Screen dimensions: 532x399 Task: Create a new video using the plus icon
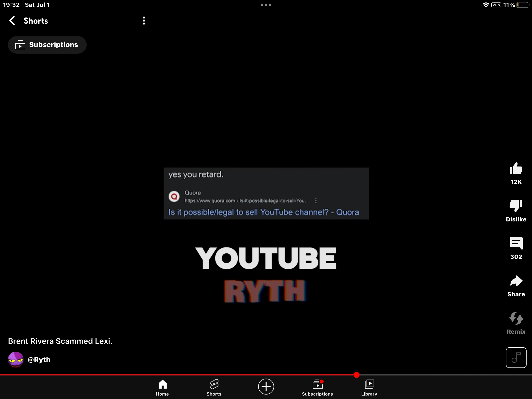(266, 387)
